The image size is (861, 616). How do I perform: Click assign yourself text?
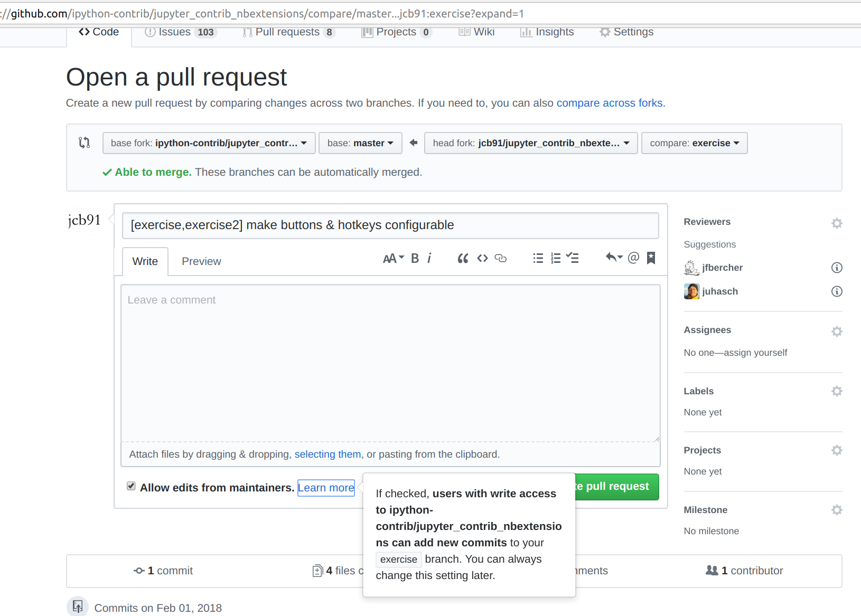click(x=755, y=353)
